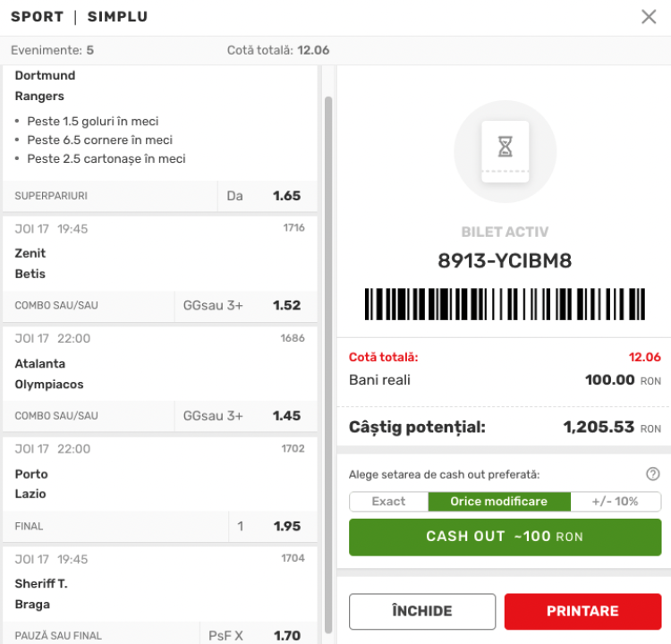
Task: Click the red PRINTARE button
Action: coord(582,611)
